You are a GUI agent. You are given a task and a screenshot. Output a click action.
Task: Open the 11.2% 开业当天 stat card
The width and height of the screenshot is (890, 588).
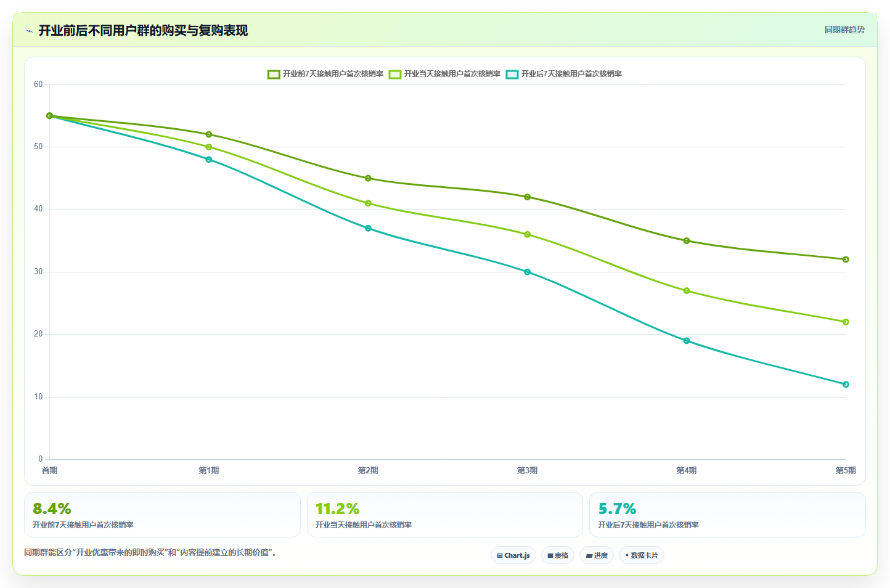coord(445,515)
